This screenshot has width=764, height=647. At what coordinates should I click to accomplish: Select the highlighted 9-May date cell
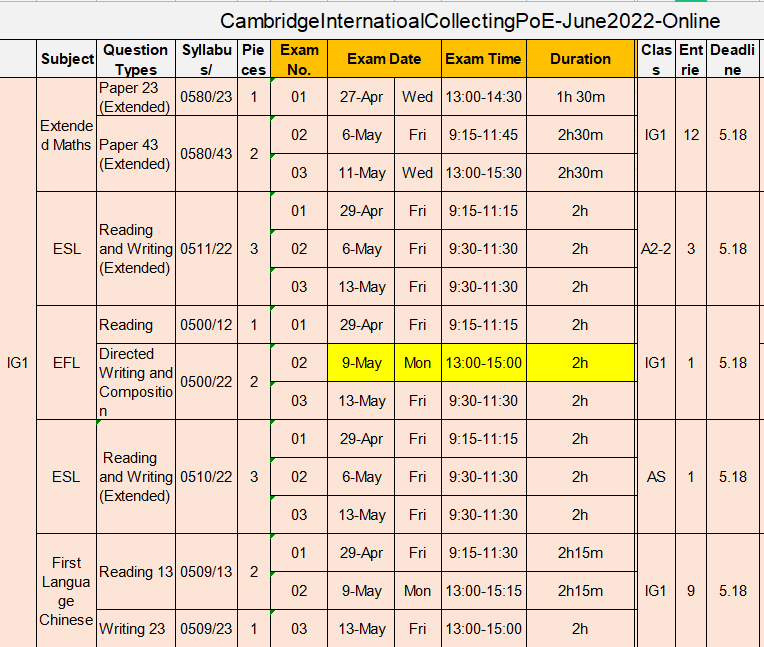pos(361,363)
